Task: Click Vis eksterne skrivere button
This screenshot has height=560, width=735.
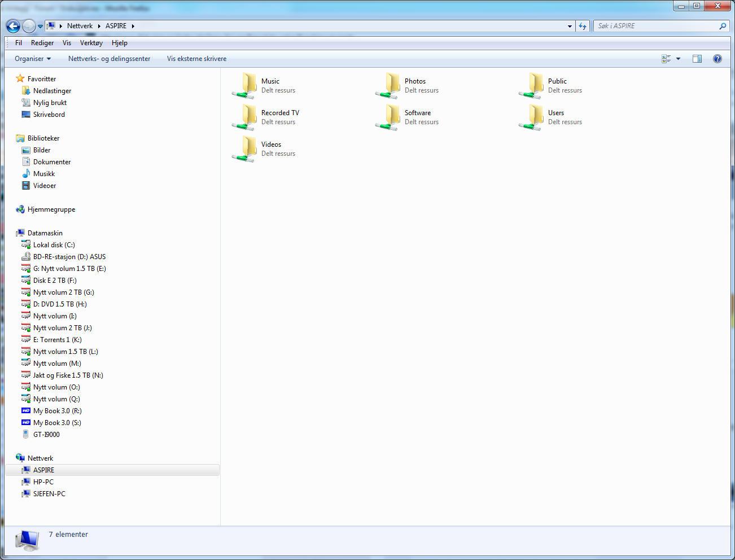Action: (196, 59)
